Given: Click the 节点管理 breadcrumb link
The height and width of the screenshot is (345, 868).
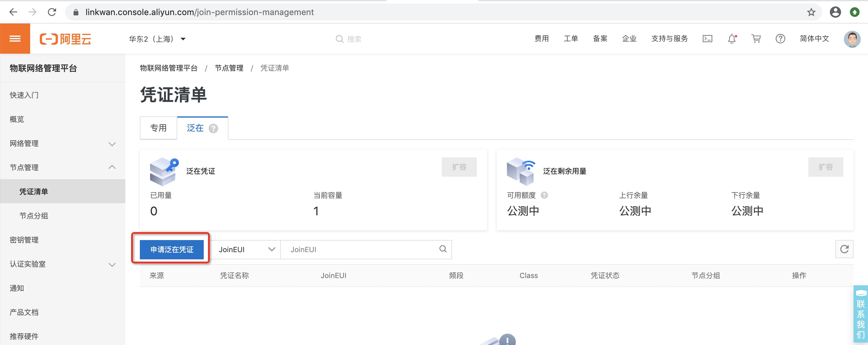Looking at the screenshot, I should coord(229,68).
